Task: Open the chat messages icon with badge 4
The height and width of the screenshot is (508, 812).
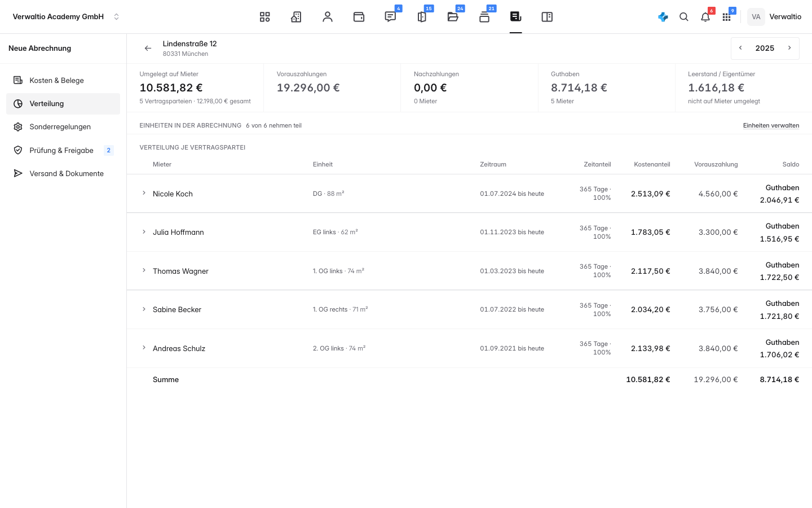Action: pos(390,17)
